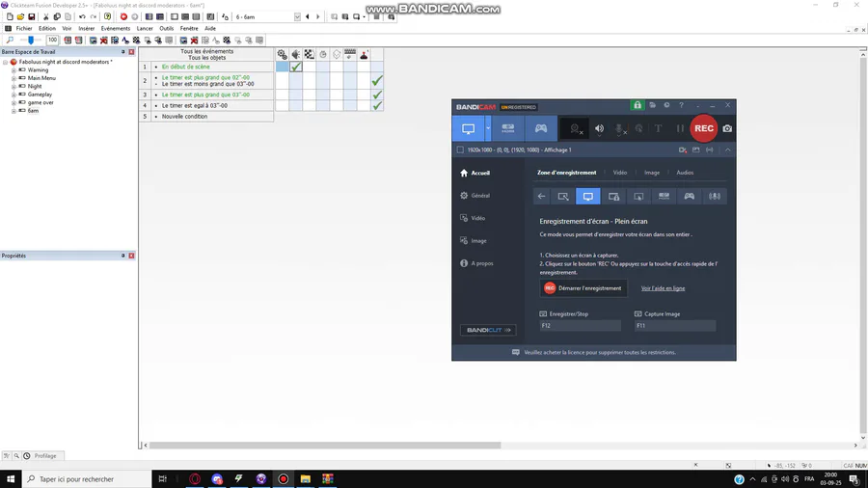Open File Explorer from the taskbar
Viewport: 868px width, 488px height.
click(x=305, y=479)
